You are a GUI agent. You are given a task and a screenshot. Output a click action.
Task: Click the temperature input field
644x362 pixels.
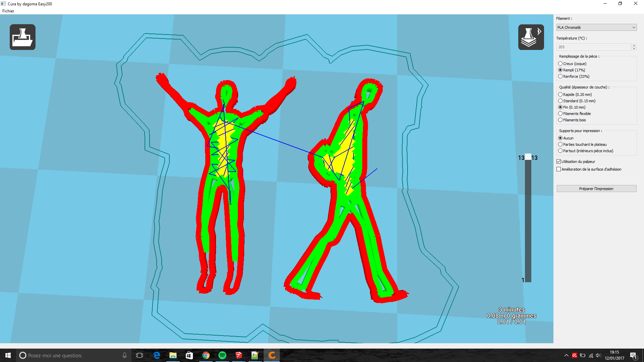pyautogui.click(x=593, y=47)
